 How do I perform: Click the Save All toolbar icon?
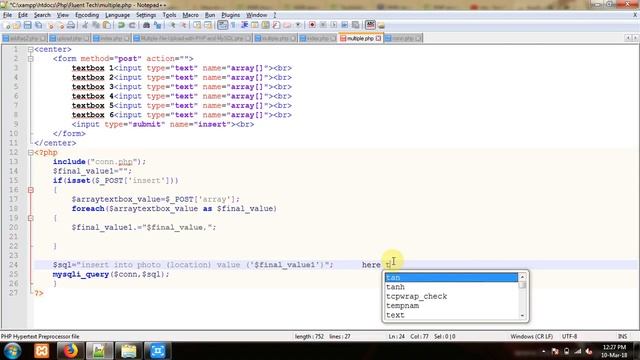click(38, 25)
